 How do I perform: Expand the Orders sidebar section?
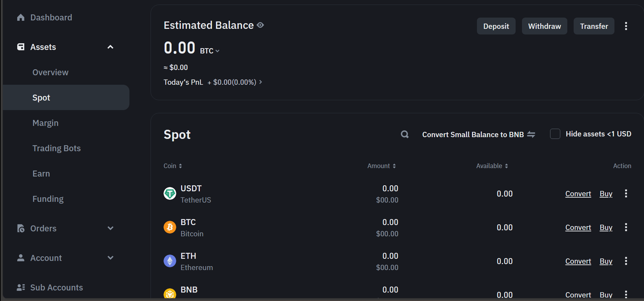(110, 228)
